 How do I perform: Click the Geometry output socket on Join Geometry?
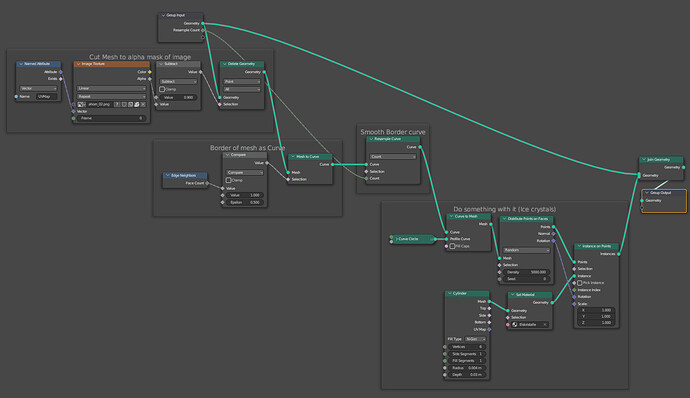(683, 167)
